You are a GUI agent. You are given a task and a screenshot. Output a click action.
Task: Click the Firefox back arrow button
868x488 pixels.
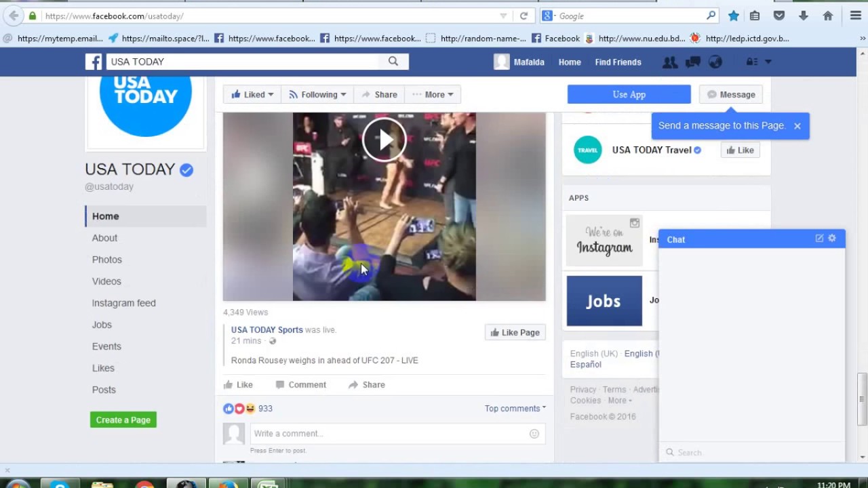[x=14, y=16]
